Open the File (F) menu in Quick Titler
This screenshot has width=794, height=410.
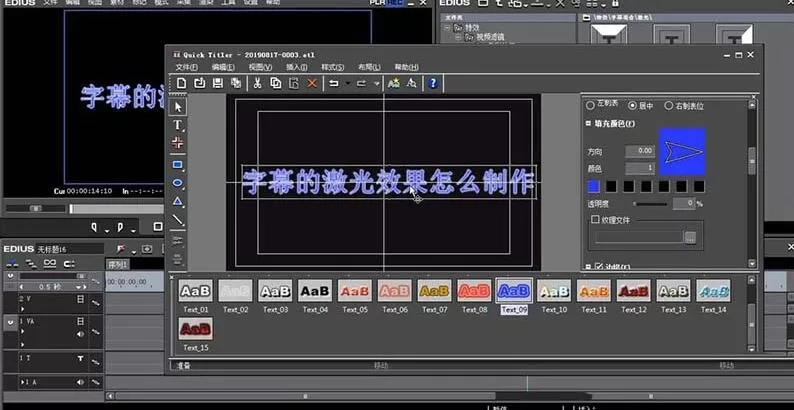click(x=187, y=67)
